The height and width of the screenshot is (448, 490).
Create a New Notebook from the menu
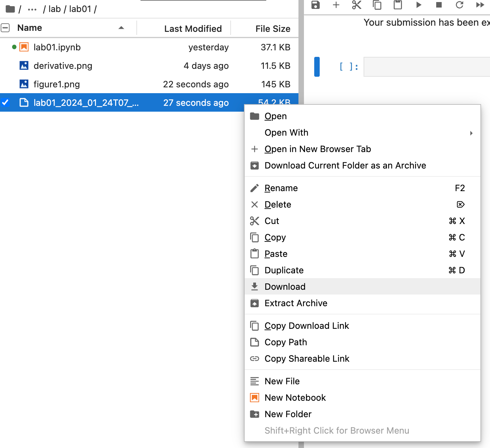295,397
